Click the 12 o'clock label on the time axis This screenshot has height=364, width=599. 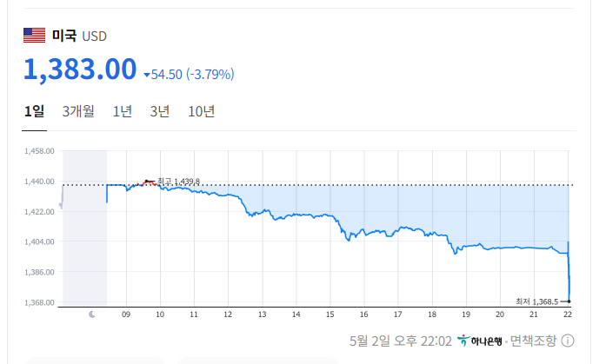(228, 314)
